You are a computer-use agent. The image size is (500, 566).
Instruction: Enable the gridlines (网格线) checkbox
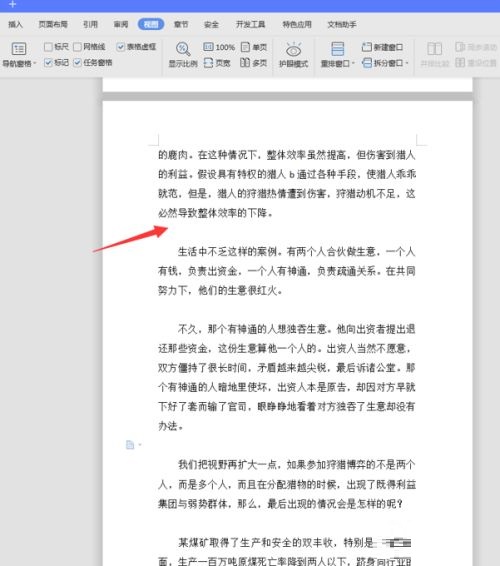[x=77, y=47]
